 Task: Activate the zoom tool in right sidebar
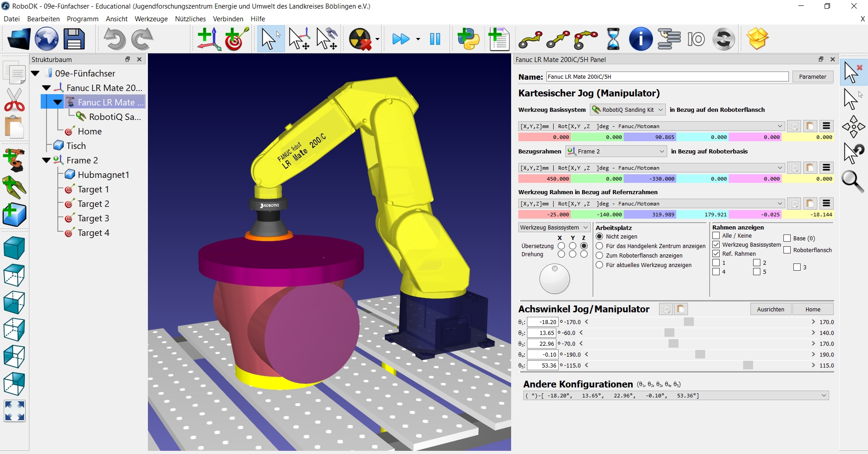(852, 182)
